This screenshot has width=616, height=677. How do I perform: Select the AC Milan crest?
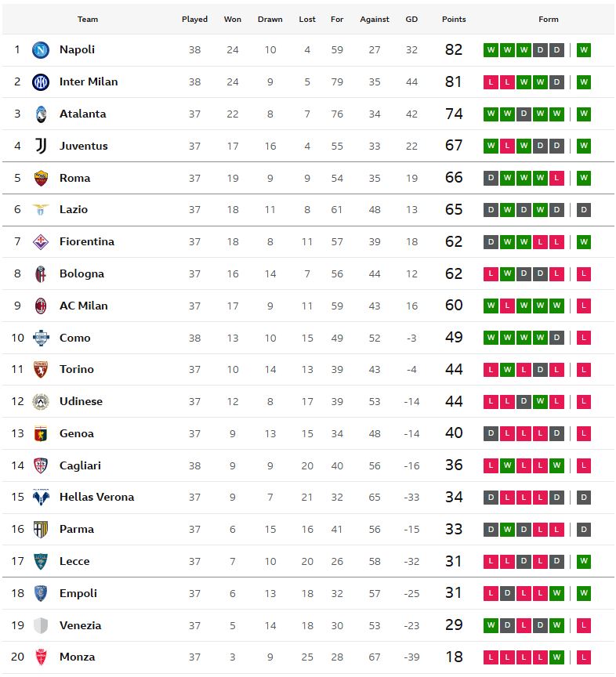pyautogui.click(x=41, y=306)
